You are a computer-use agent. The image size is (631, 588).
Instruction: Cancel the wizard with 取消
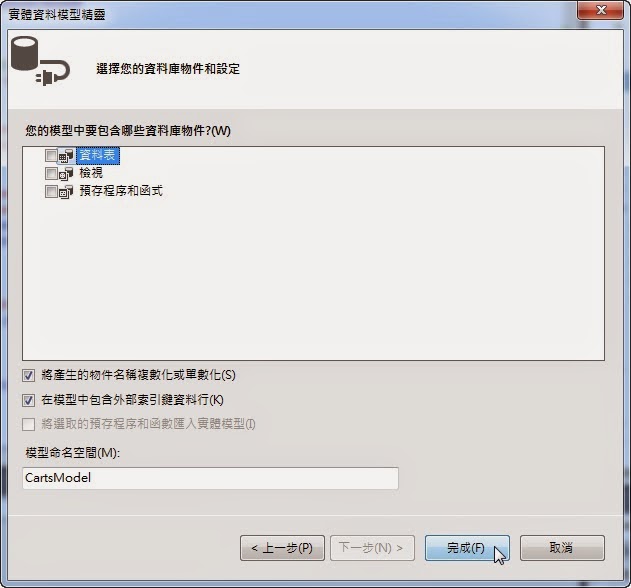coord(562,548)
